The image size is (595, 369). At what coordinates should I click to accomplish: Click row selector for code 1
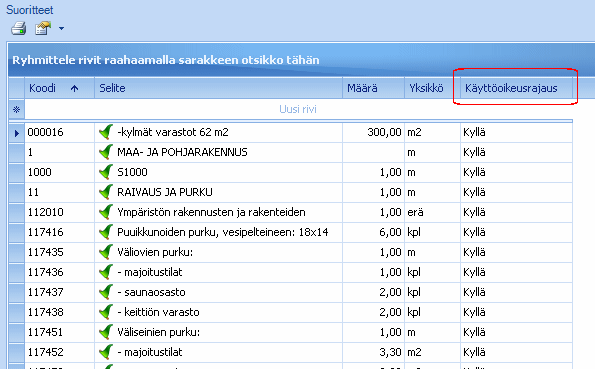pyautogui.click(x=16, y=153)
